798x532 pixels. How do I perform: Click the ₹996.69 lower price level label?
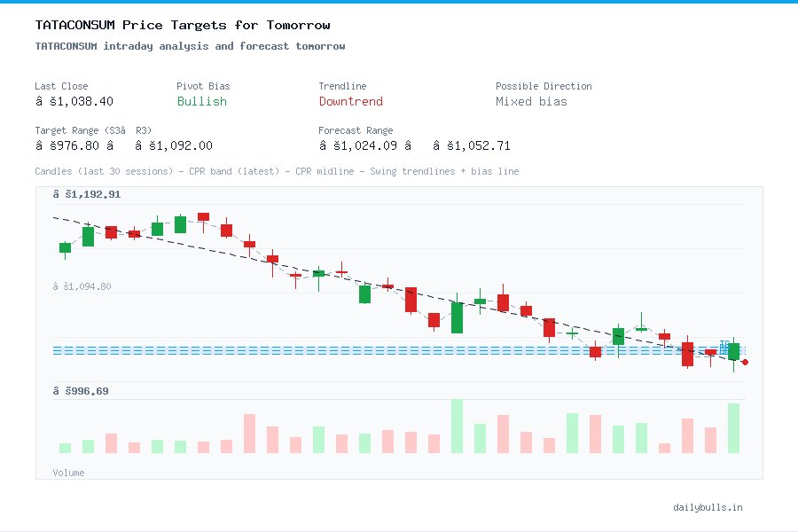(x=82, y=390)
